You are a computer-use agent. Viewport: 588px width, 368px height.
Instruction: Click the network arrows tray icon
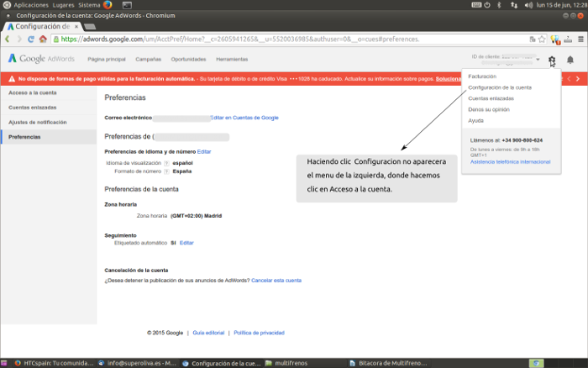pyautogui.click(x=514, y=5)
